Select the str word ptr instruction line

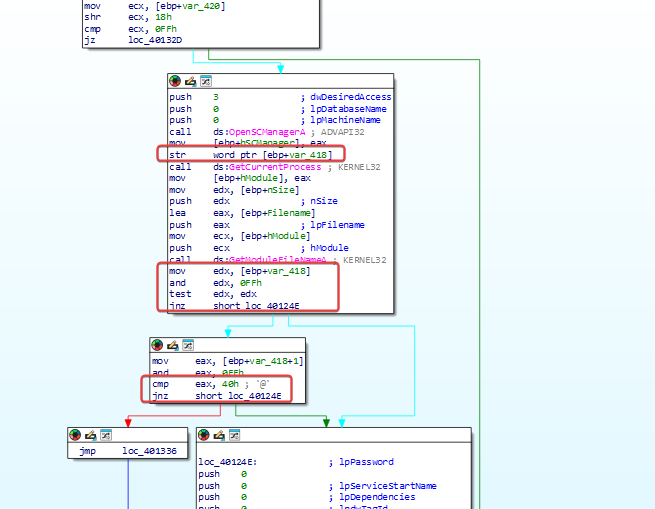click(251, 155)
